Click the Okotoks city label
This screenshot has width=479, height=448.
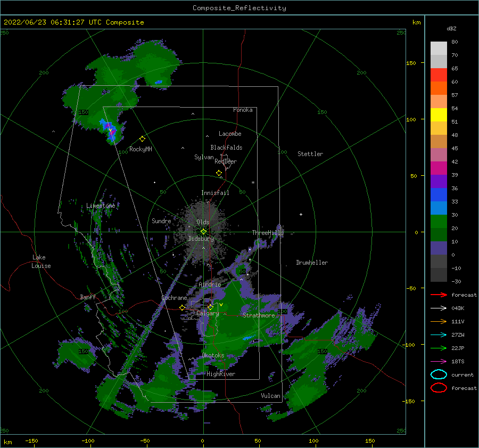coord(213,355)
